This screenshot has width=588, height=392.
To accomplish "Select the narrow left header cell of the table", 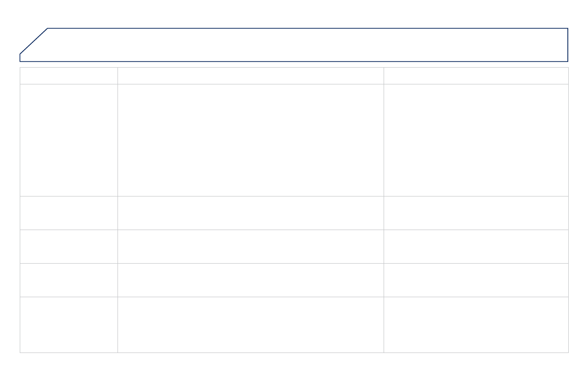I will point(69,76).
